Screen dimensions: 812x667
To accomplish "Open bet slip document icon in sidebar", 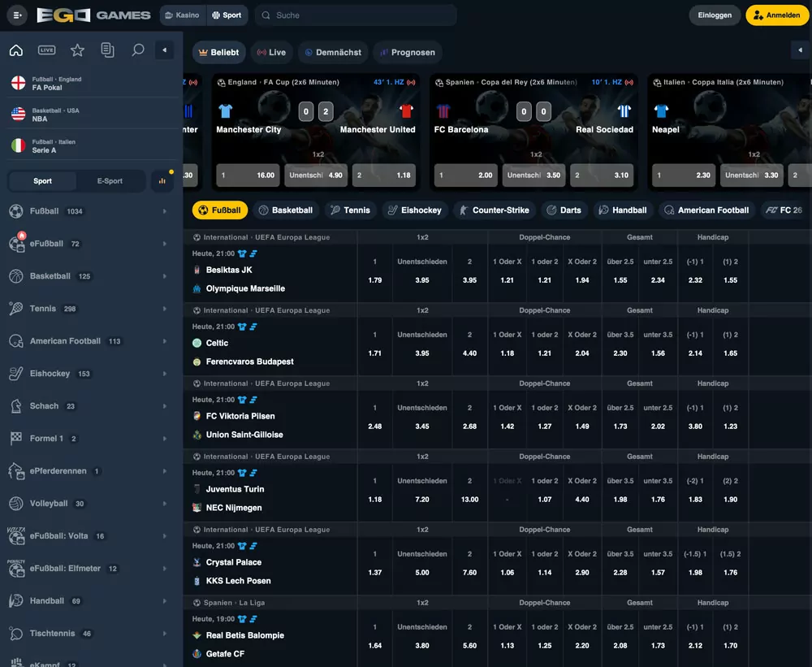I will pos(108,50).
